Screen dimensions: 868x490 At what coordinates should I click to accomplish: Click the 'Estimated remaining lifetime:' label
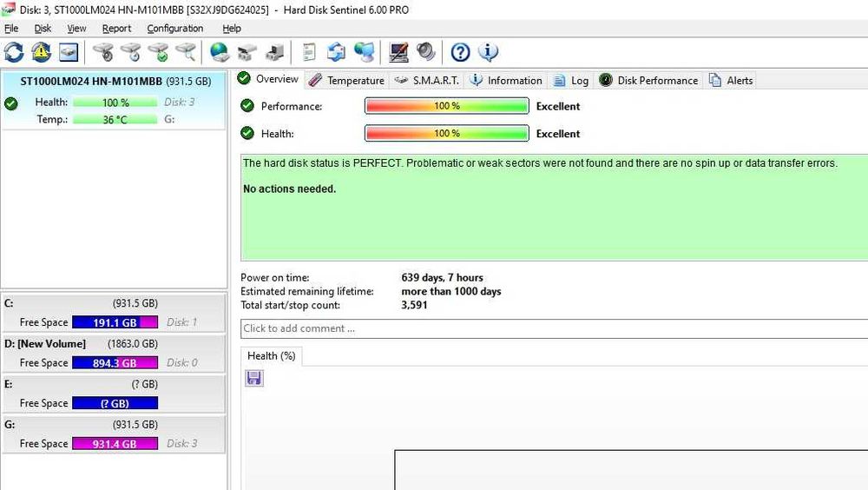tap(306, 291)
